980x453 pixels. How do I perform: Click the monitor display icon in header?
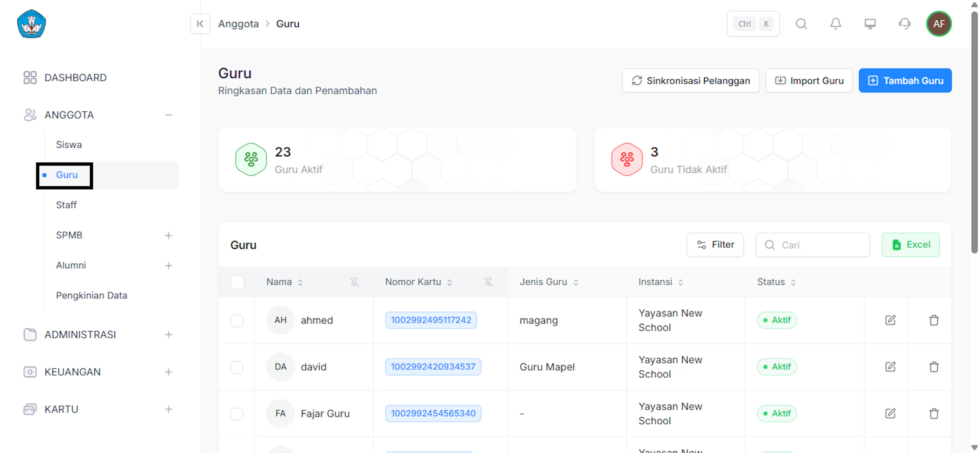pos(870,23)
